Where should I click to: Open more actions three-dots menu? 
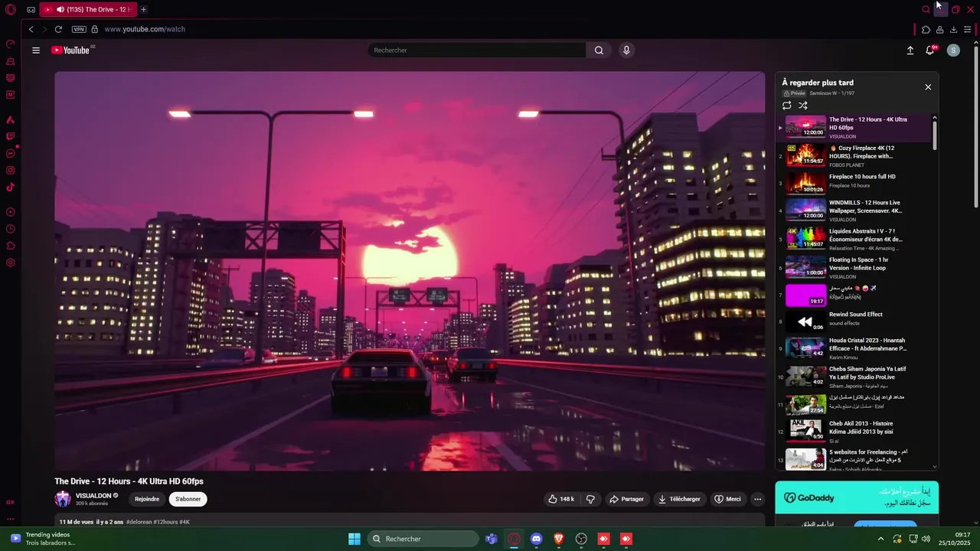(x=757, y=499)
